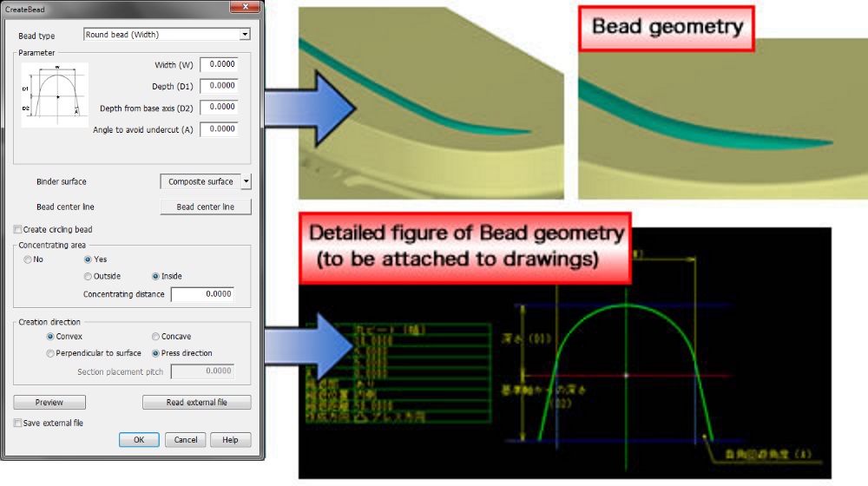Click the bead parameter diagram thumbnail
This screenshot has height=486, width=868.
55,95
